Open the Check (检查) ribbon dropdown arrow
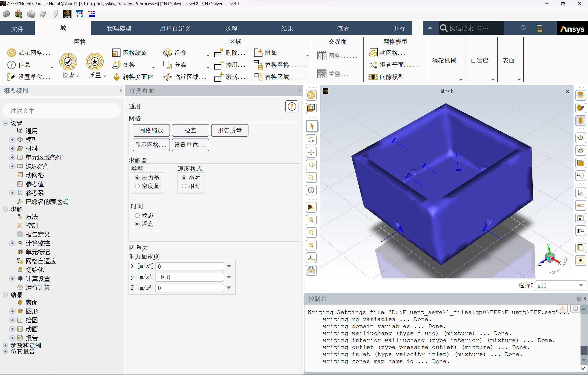Screen dimensions: 588x375 point(78,76)
